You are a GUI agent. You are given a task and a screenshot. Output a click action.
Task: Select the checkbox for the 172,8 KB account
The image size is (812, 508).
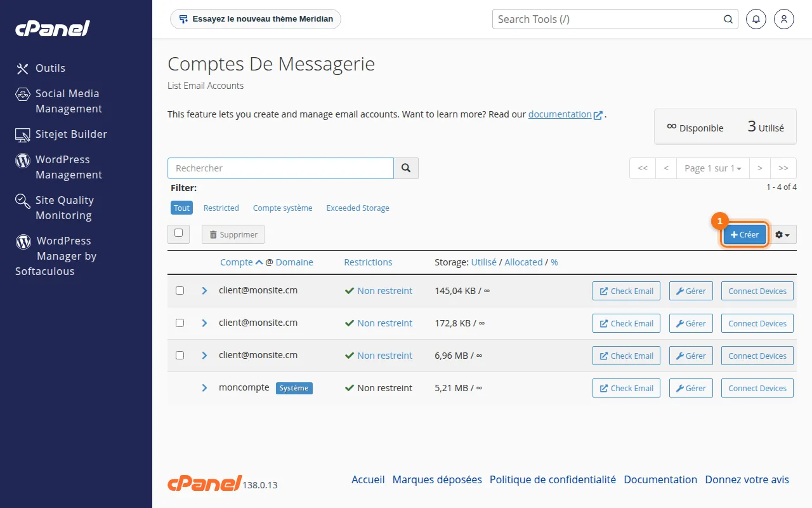pyautogui.click(x=180, y=323)
